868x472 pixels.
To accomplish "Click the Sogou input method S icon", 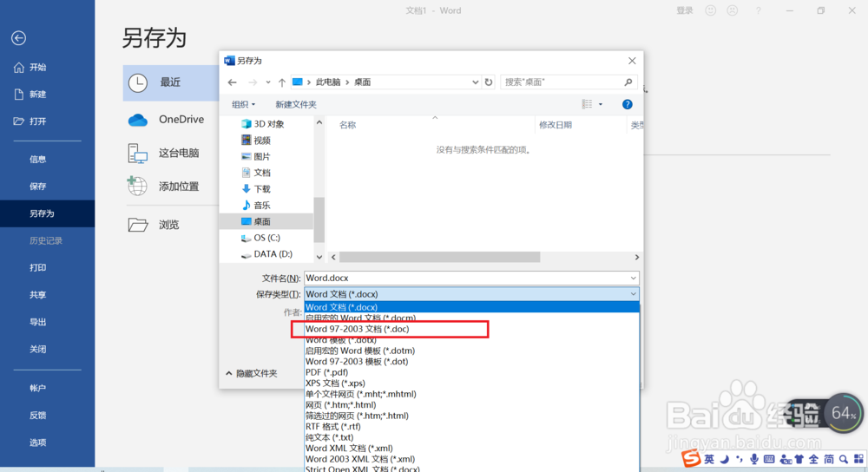I will click(x=691, y=459).
